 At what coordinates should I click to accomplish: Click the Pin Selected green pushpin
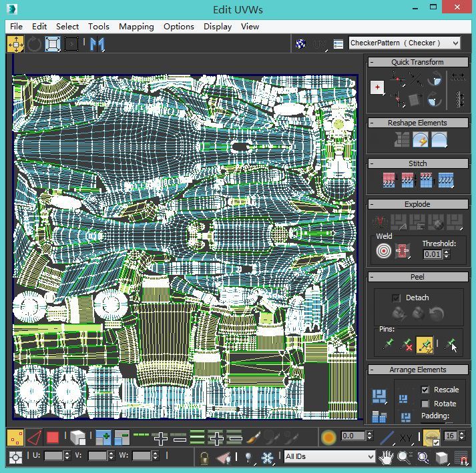pyautogui.click(x=388, y=344)
